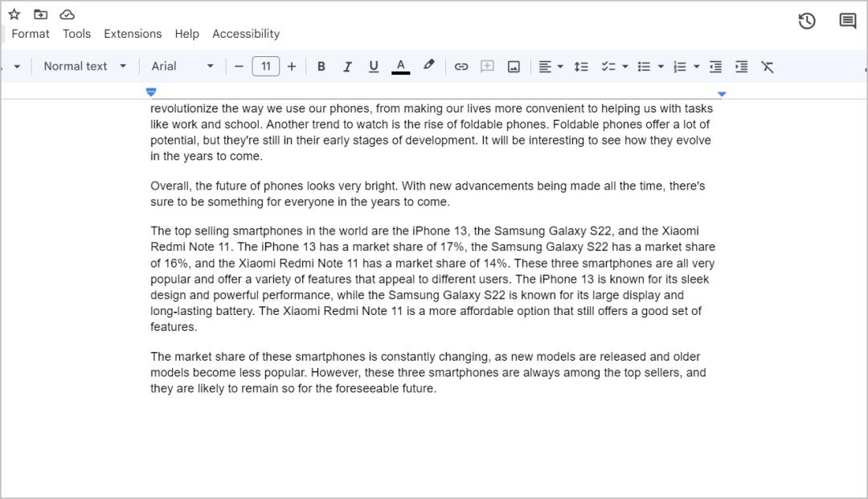This screenshot has height=499, width=868.
Task: Increase font size with plus button
Action: pos(292,67)
